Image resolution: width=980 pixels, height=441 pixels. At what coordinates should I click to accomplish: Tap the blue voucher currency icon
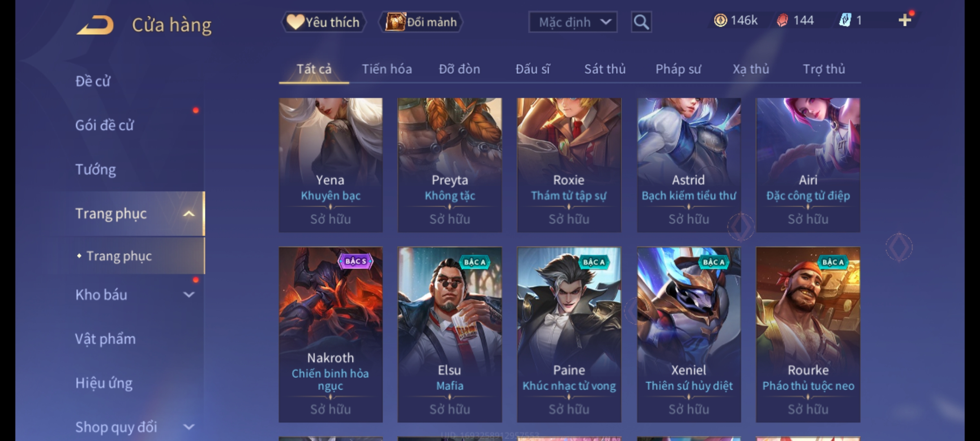[845, 20]
